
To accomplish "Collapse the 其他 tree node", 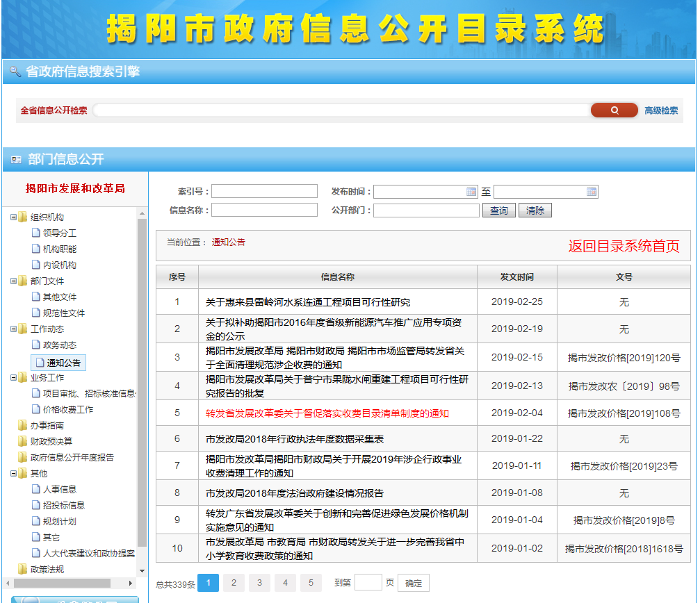I will point(13,473).
